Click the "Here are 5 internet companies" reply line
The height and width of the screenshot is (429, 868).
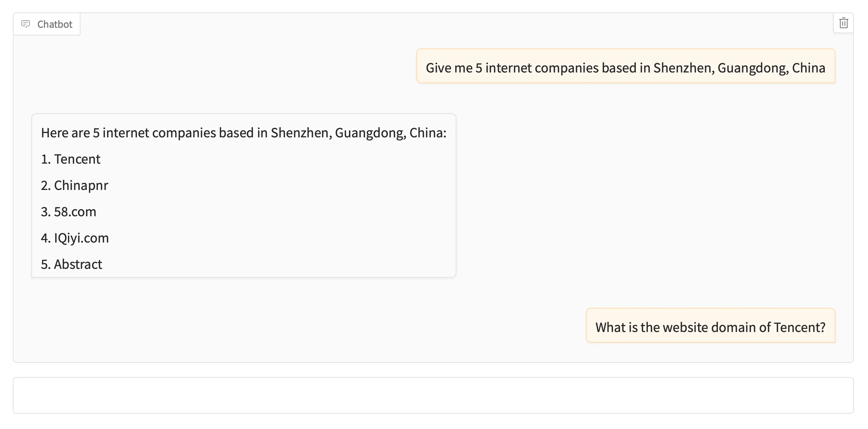(x=243, y=133)
